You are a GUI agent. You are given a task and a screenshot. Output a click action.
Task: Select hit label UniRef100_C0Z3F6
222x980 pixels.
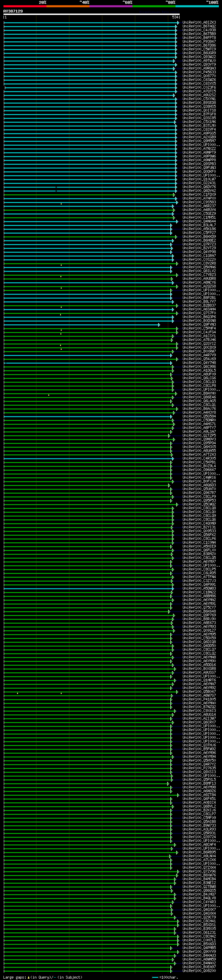[199, 88]
